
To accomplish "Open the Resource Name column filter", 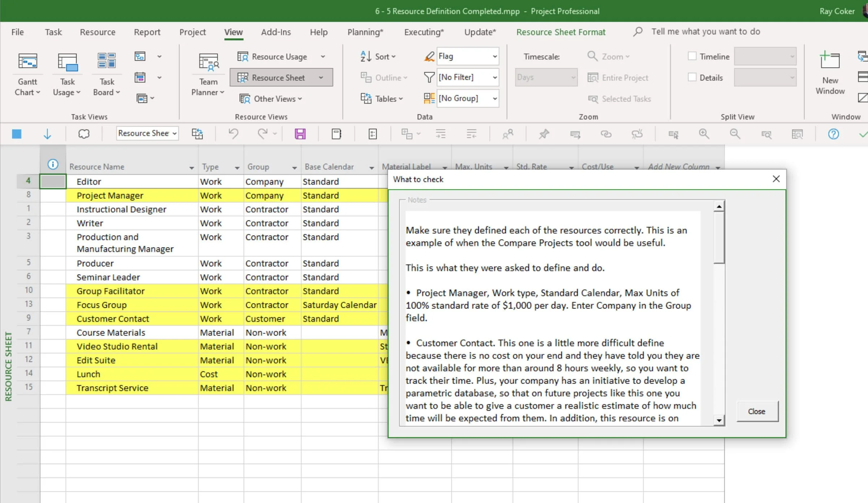I will click(x=191, y=167).
